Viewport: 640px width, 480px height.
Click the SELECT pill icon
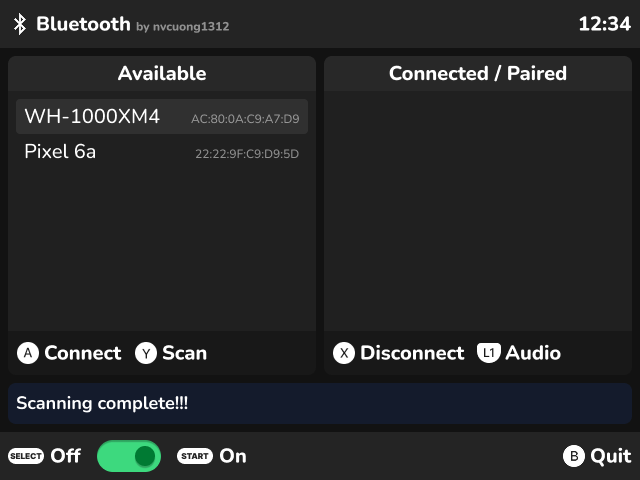tap(26, 456)
